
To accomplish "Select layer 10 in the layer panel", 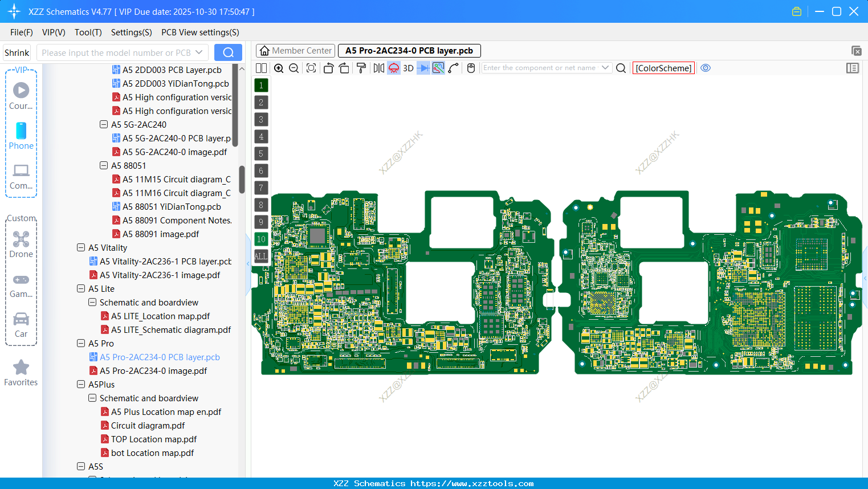I will pos(261,239).
